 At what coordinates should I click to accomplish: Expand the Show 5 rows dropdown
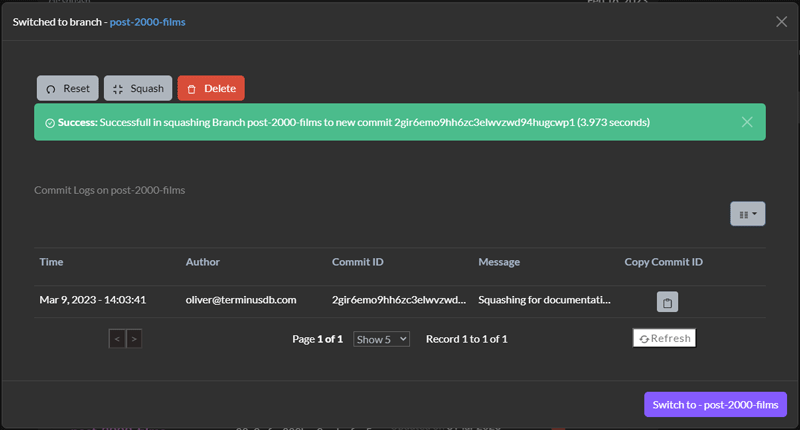(381, 339)
